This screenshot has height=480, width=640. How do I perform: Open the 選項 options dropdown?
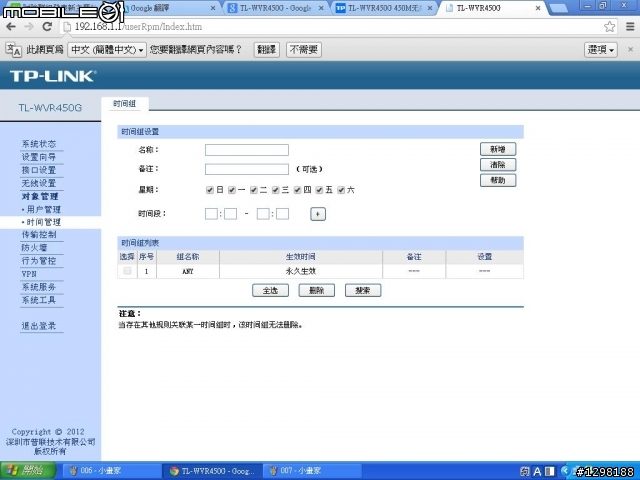click(x=601, y=50)
